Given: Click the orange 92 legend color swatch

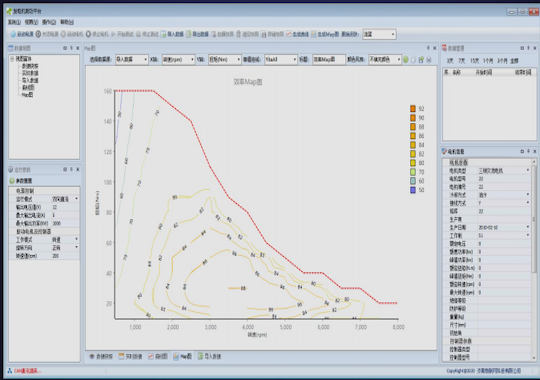Looking at the screenshot, I should [x=413, y=109].
